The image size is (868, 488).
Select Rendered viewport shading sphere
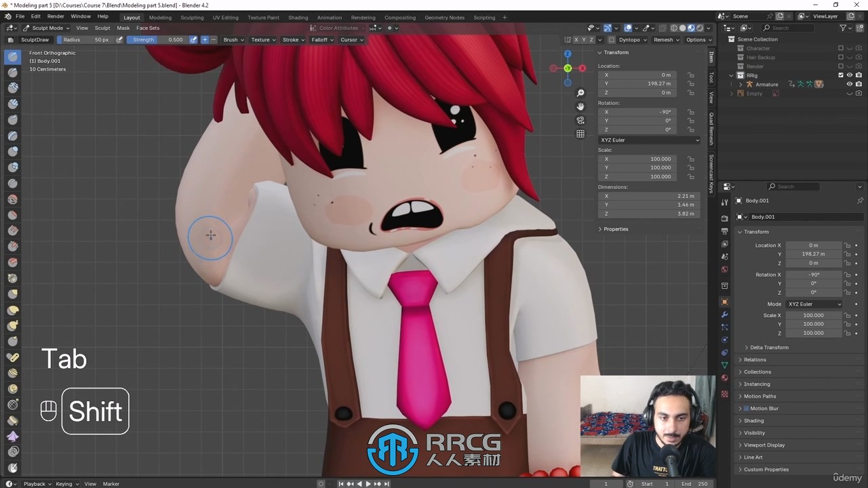(700, 28)
